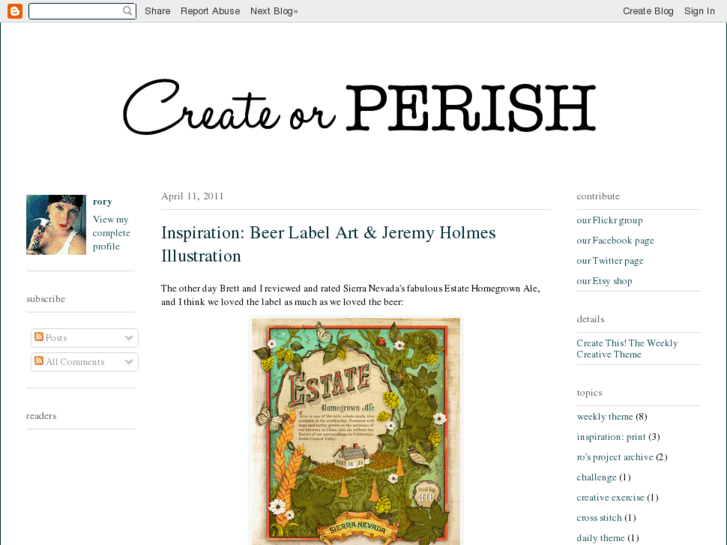Select the inspiration: print topic
The height and width of the screenshot is (545, 727).
click(611, 437)
